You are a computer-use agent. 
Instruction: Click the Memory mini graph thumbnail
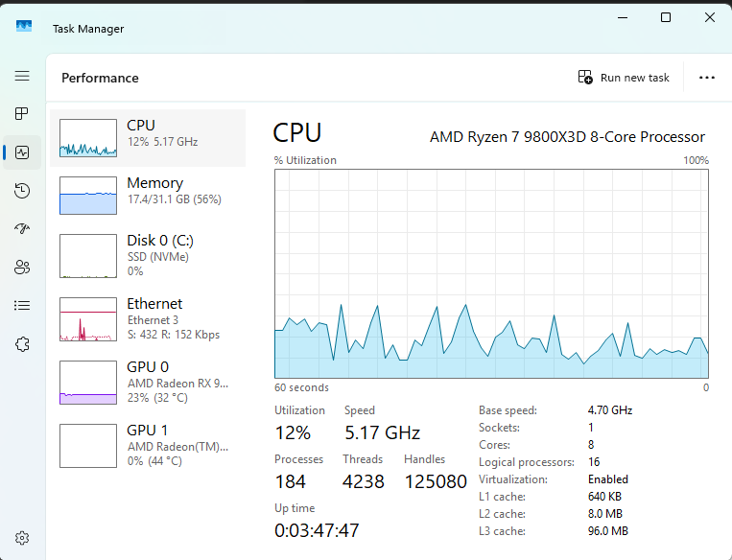(x=88, y=196)
